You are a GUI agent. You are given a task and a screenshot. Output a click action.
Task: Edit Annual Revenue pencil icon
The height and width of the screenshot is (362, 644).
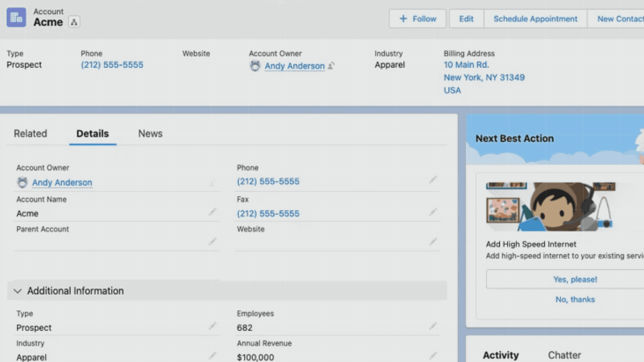click(433, 356)
